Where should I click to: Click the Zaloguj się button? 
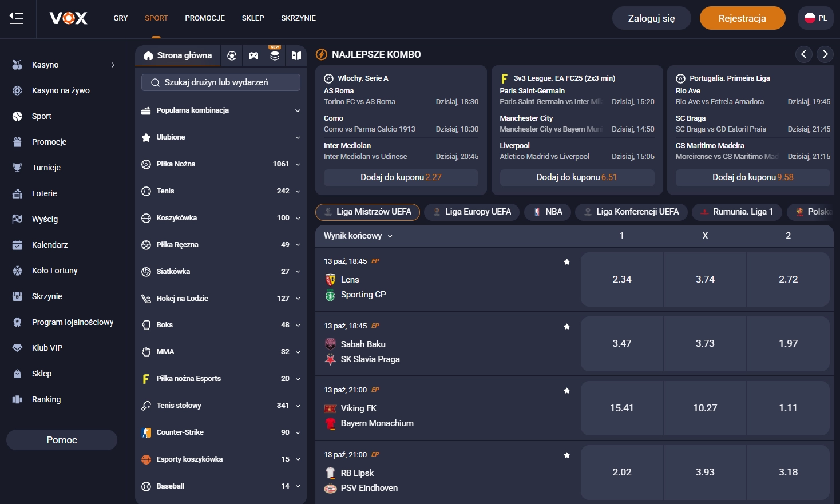(652, 18)
